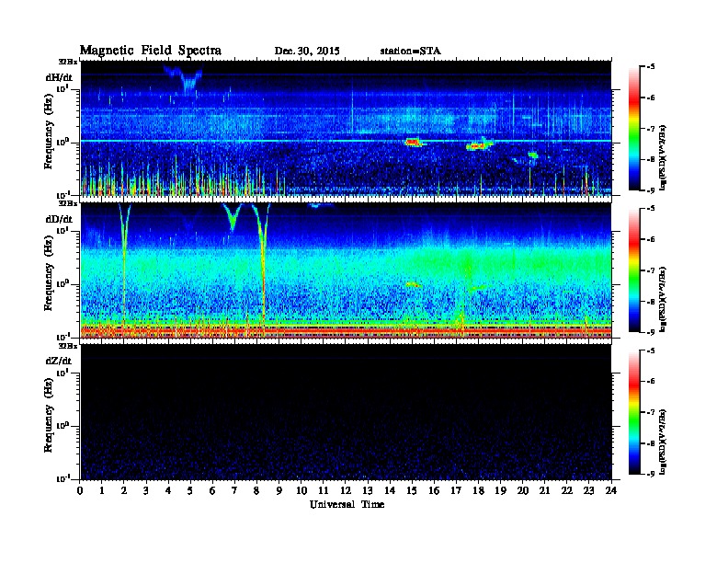
Task: Click the "dZ/dt" panel label
Action: point(59,361)
